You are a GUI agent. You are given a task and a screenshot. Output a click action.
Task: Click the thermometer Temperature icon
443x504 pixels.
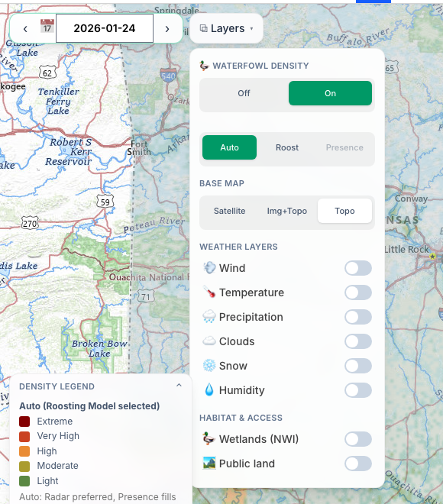point(209,292)
